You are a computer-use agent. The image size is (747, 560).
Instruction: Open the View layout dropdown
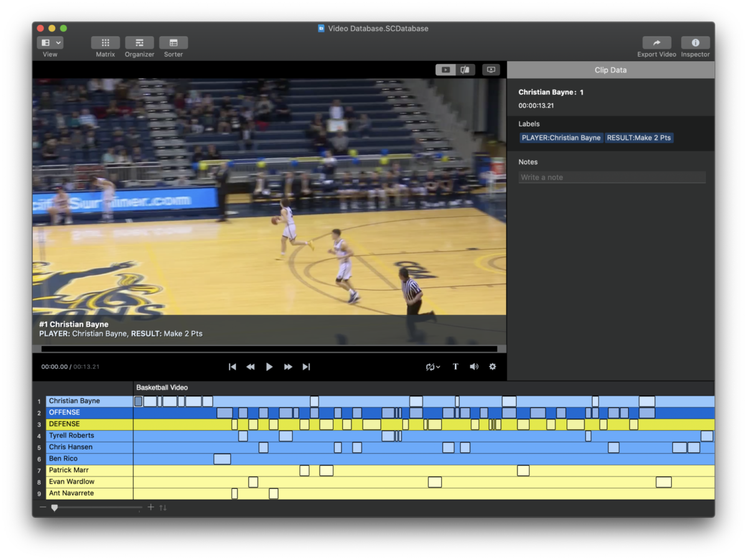pyautogui.click(x=50, y=42)
